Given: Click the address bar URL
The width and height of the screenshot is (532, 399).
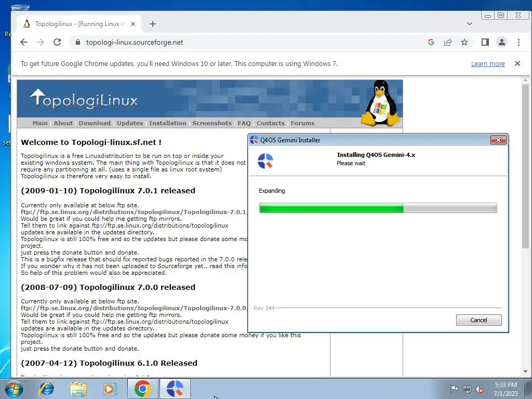Looking at the screenshot, I should click(135, 42).
